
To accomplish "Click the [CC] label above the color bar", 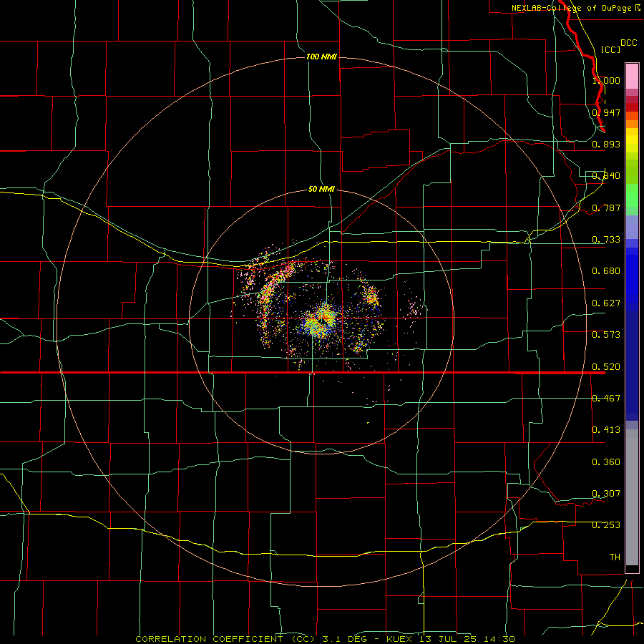I will coord(610,49).
